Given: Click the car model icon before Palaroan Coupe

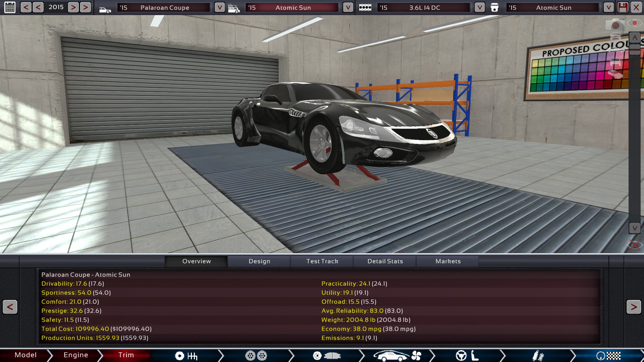Looking at the screenshot, I should click(105, 10).
